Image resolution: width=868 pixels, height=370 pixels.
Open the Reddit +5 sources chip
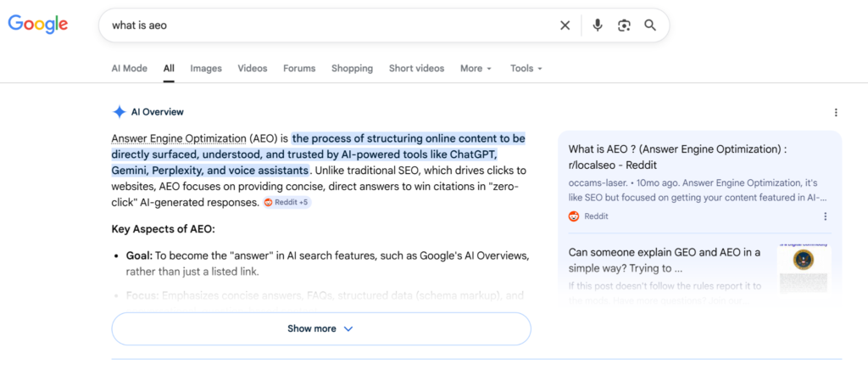[287, 203]
